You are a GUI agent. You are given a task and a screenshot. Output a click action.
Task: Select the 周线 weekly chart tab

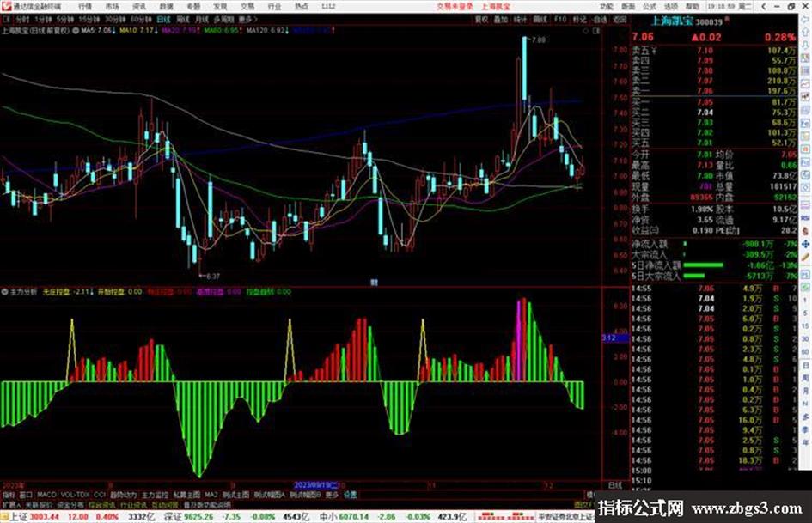pos(183,19)
